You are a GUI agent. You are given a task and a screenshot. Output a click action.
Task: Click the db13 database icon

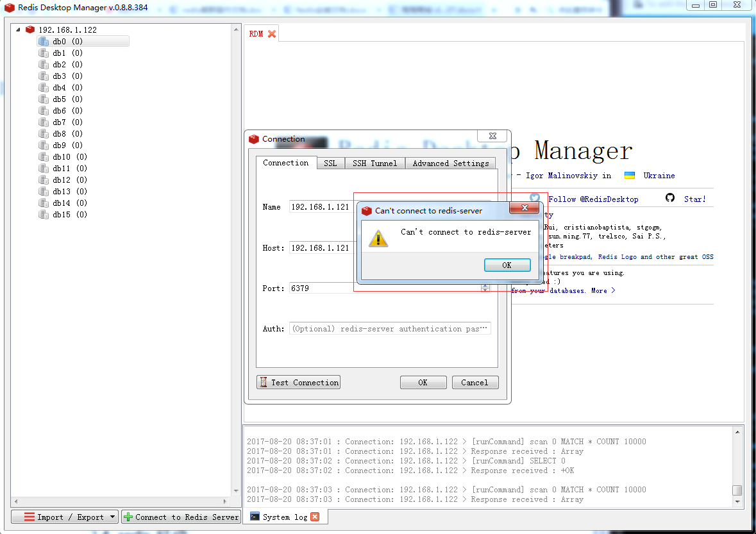pos(44,192)
